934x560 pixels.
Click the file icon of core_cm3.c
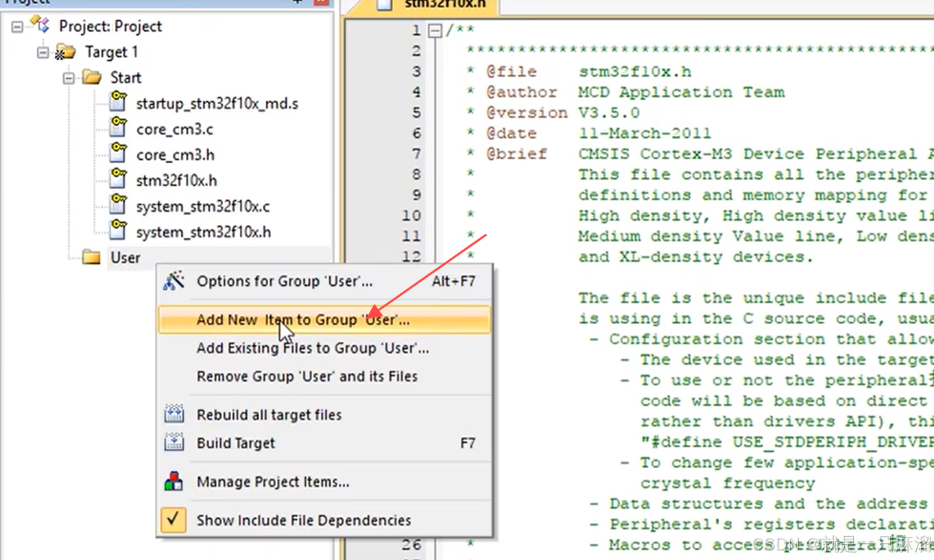[118, 127]
